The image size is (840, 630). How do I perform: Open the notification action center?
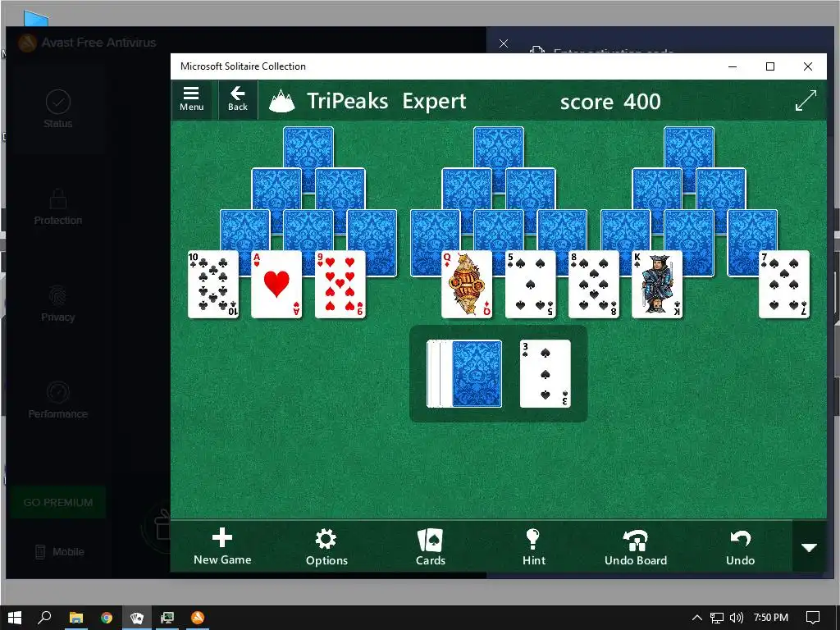[813, 618]
